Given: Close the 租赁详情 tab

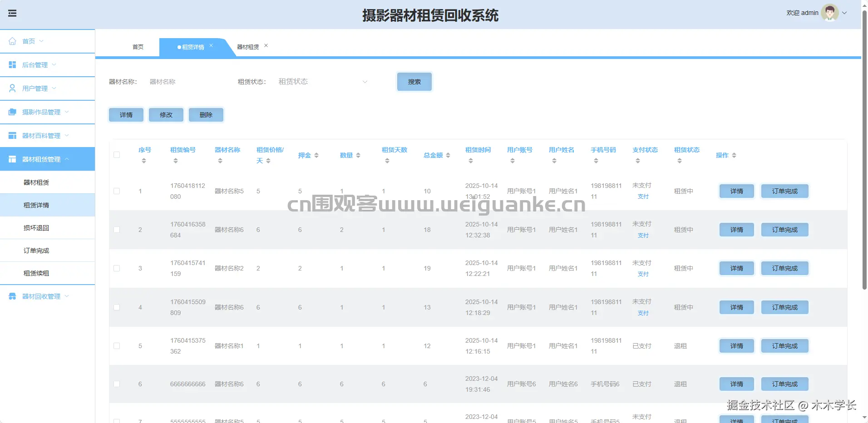Looking at the screenshot, I should [211, 45].
